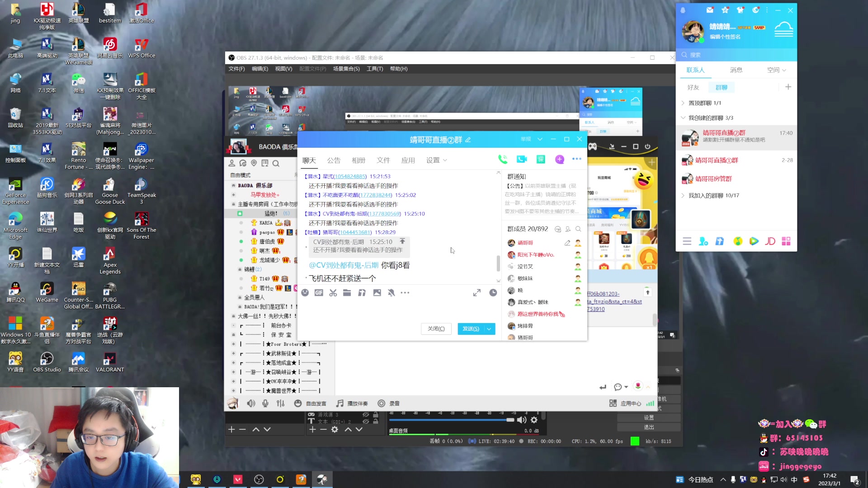The height and width of the screenshot is (488, 868).
Task: Click the 退出 button in OBS controls
Action: [649, 427]
